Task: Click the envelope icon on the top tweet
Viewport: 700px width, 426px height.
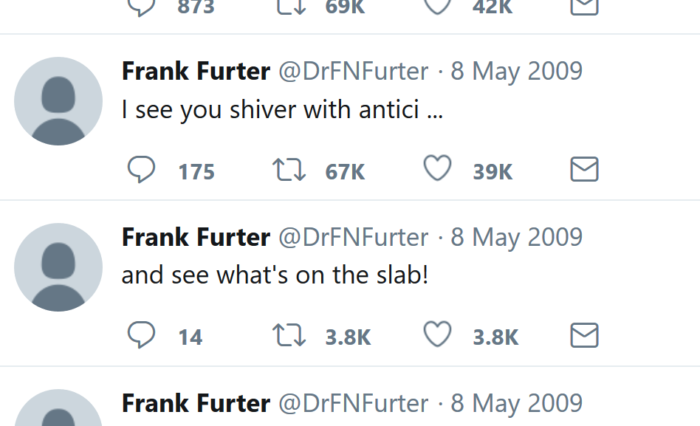Action: [x=584, y=6]
